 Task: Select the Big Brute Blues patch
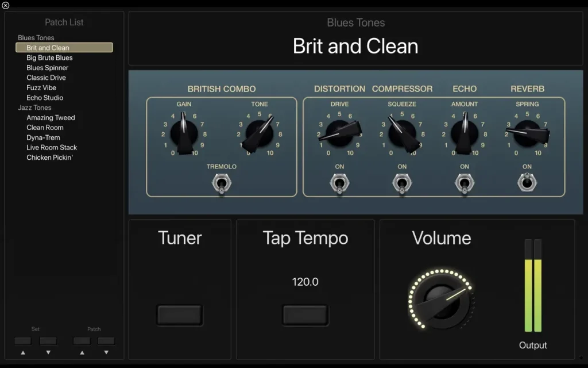(49, 58)
